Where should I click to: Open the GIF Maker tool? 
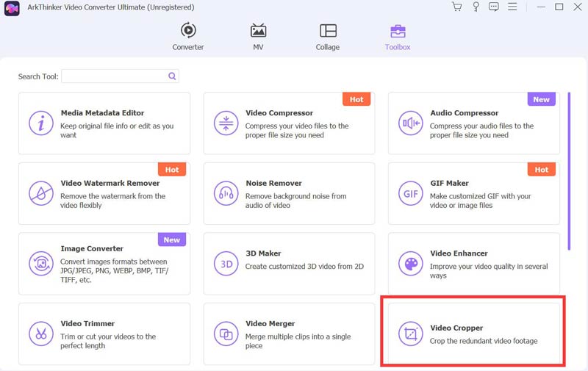pos(474,193)
